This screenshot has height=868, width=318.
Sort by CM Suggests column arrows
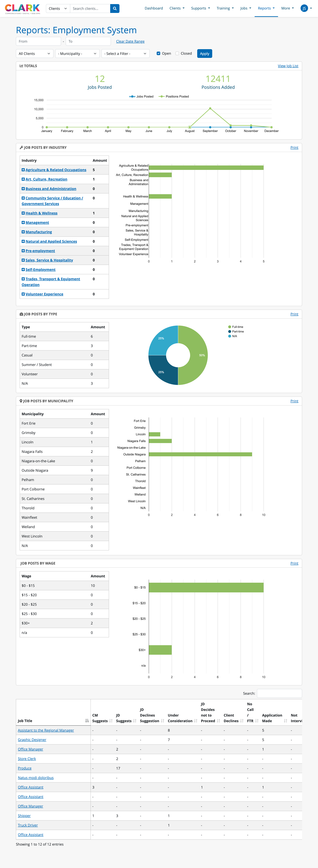tap(111, 721)
